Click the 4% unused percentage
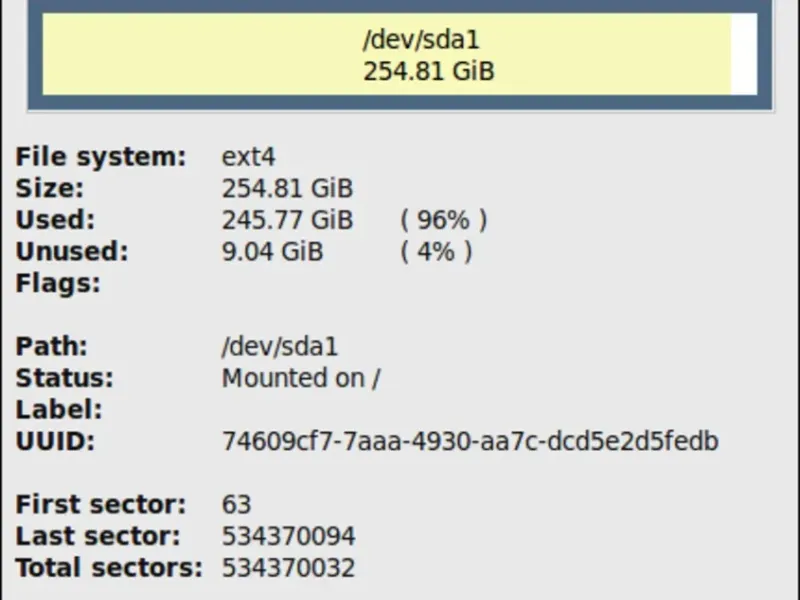Screen dimensions: 800x600 (x=436, y=252)
